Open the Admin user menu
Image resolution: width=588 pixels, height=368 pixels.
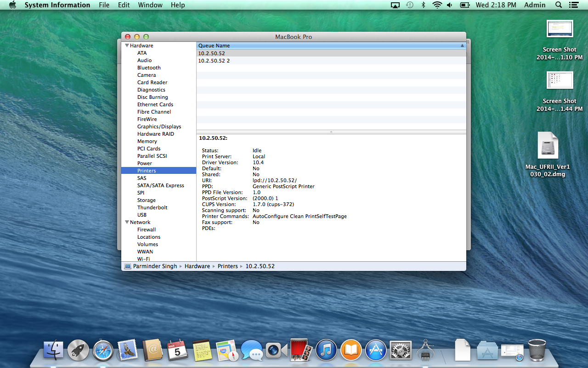[x=535, y=5]
